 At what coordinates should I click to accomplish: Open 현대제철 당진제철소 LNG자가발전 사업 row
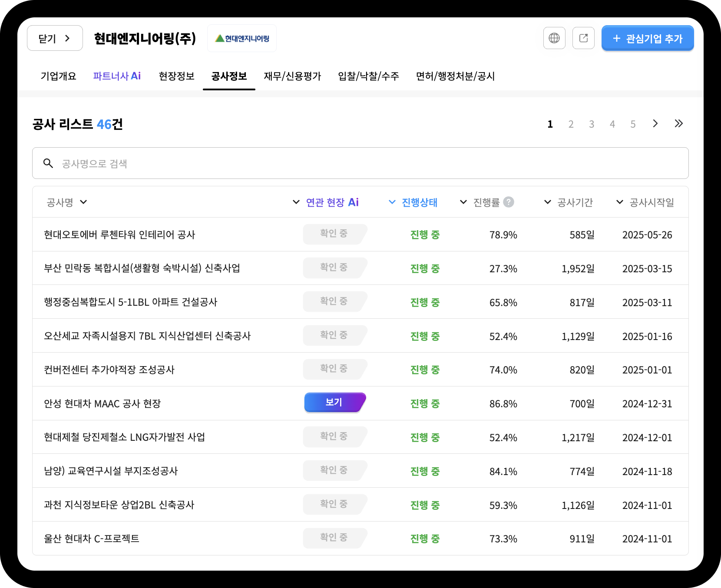click(x=360, y=437)
